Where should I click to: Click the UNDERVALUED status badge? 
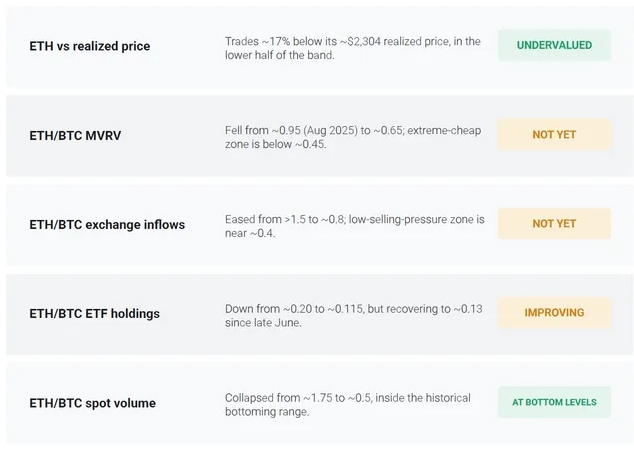(x=554, y=45)
